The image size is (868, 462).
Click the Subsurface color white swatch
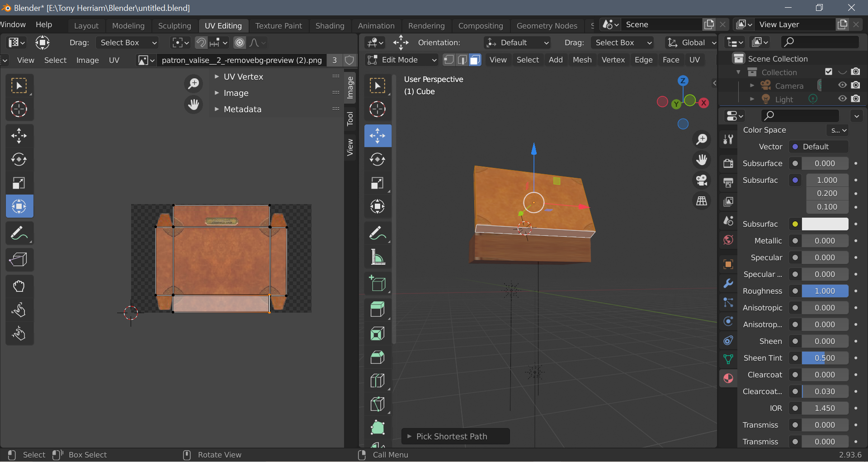[x=825, y=224]
